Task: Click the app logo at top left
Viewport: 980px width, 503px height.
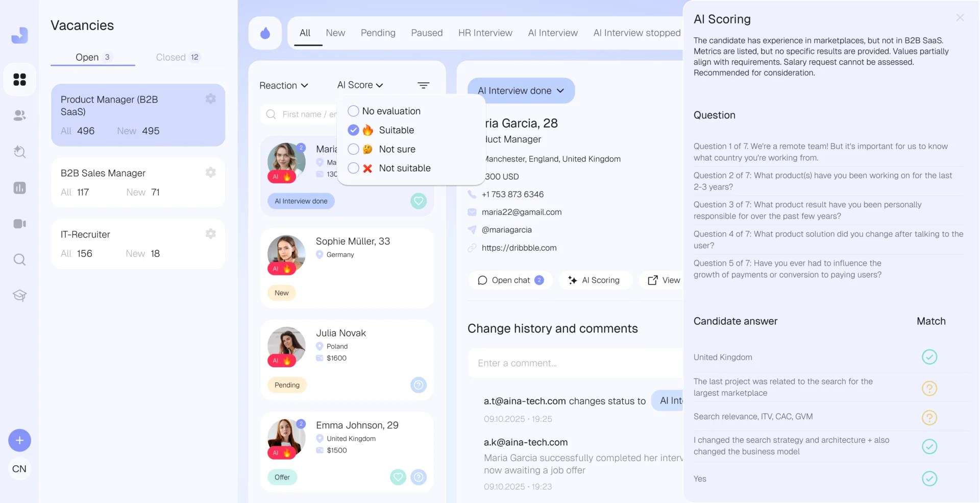Action: pos(19,35)
